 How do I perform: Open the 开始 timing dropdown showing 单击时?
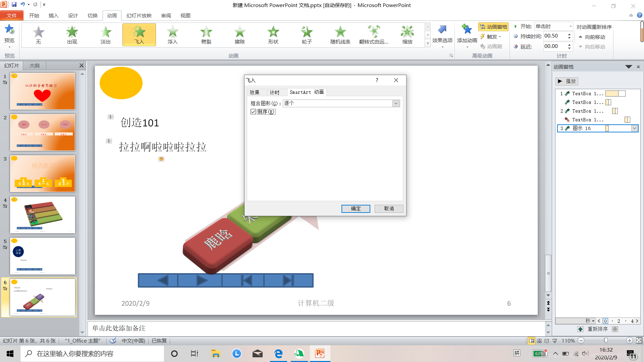point(570,26)
